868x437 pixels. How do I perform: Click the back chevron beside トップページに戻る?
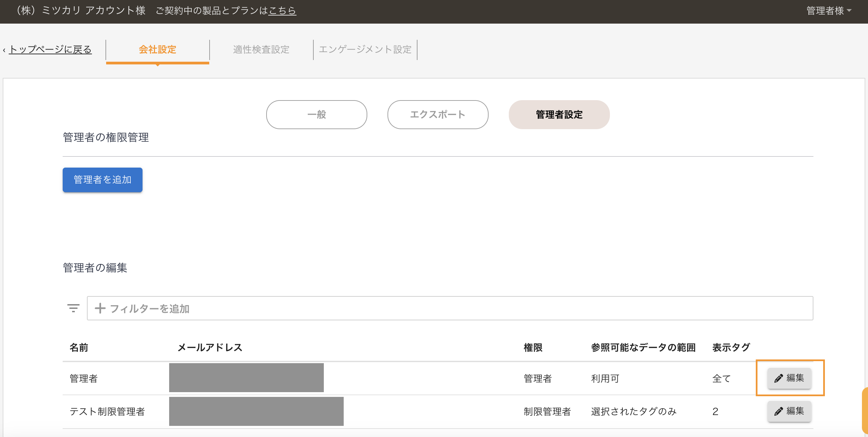click(x=4, y=50)
